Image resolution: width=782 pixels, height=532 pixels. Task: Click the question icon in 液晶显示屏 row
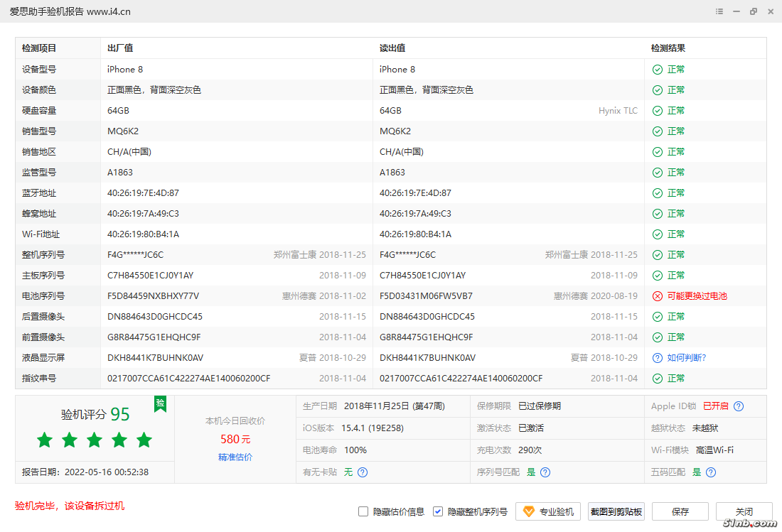pos(658,358)
